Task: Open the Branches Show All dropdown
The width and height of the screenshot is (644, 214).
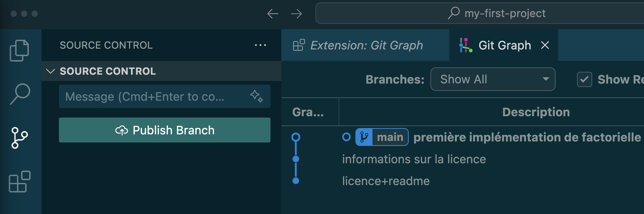Action: click(x=493, y=79)
